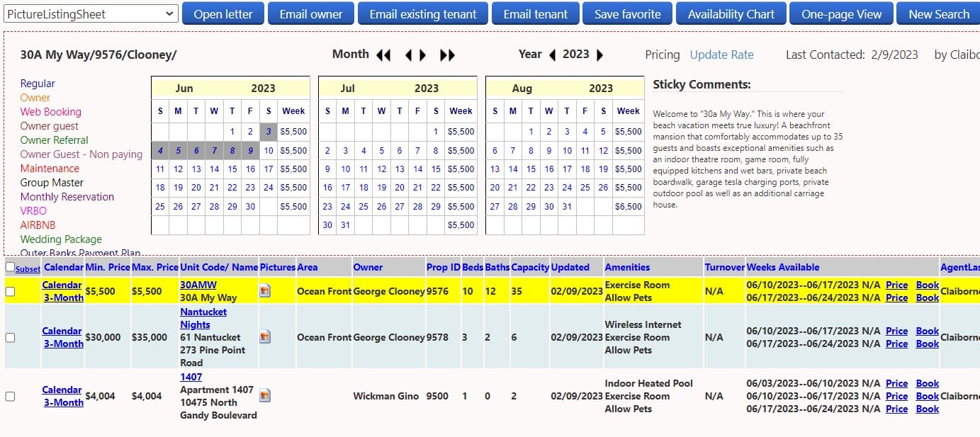
Task: Click Price link for Nantucket 06/17/2023 week
Action: pos(896,344)
